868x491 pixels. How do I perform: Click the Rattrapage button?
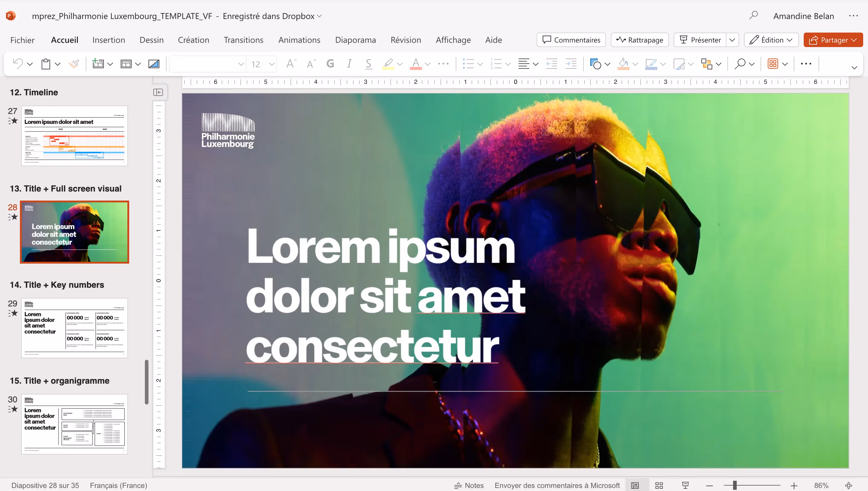pos(640,40)
